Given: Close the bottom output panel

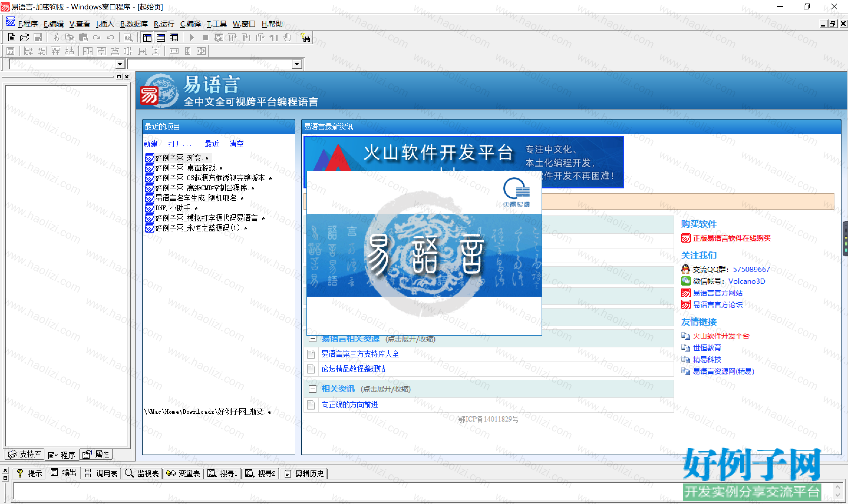Looking at the screenshot, I should 5,470.
